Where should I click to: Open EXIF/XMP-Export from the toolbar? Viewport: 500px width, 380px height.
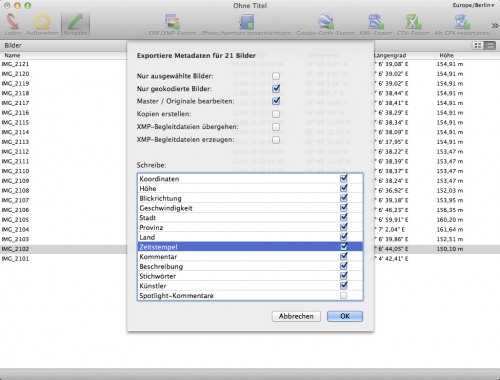[172, 24]
